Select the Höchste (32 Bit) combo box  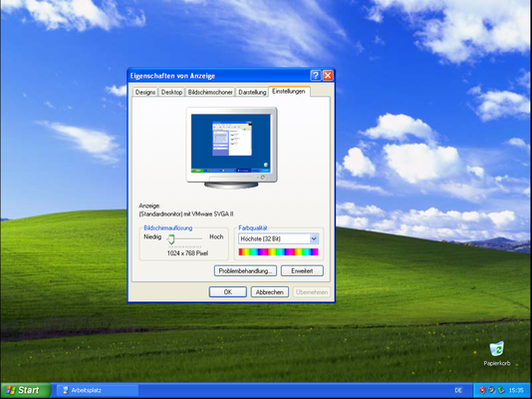coord(278,238)
